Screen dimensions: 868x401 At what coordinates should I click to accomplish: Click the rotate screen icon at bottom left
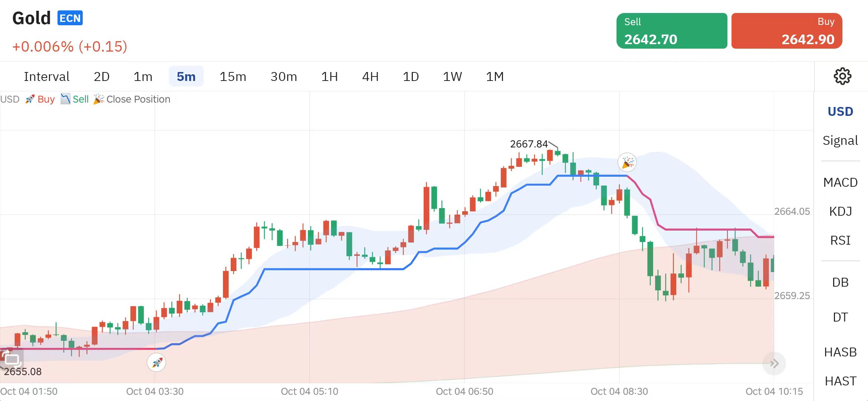11,359
